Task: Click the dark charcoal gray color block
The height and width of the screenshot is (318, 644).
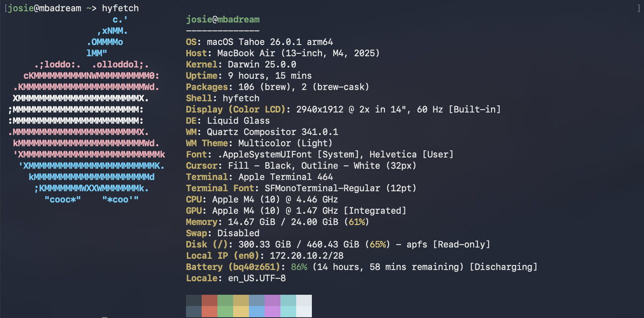Action: [194, 300]
